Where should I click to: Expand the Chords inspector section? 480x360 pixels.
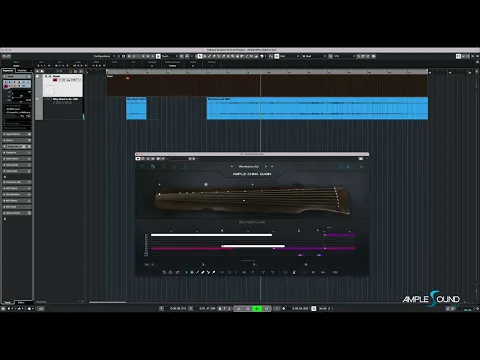point(17,140)
